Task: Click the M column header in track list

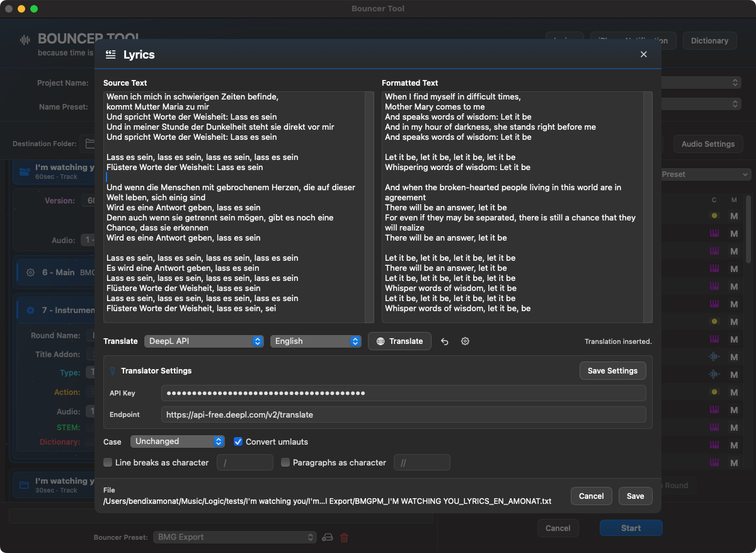Action: coord(734,200)
